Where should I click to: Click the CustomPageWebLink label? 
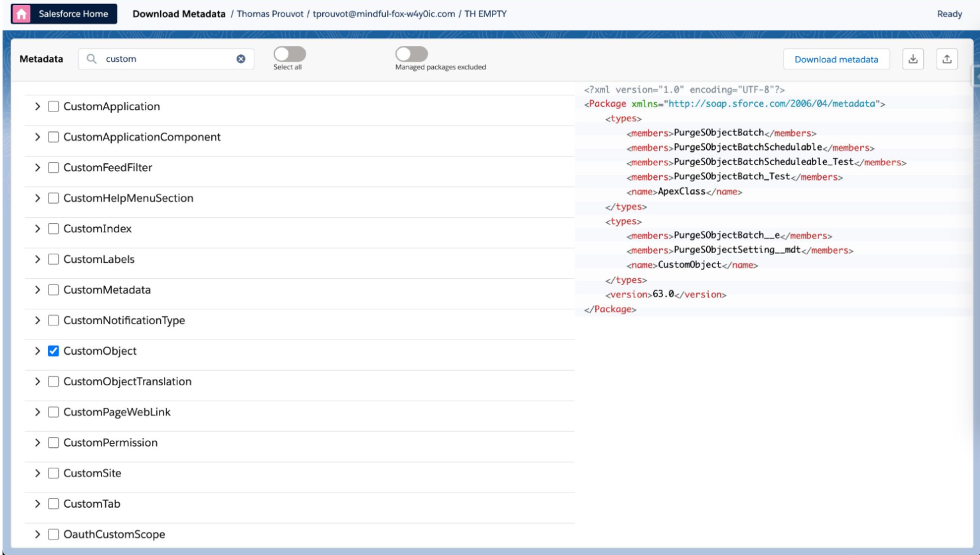[x=117, y=412]
